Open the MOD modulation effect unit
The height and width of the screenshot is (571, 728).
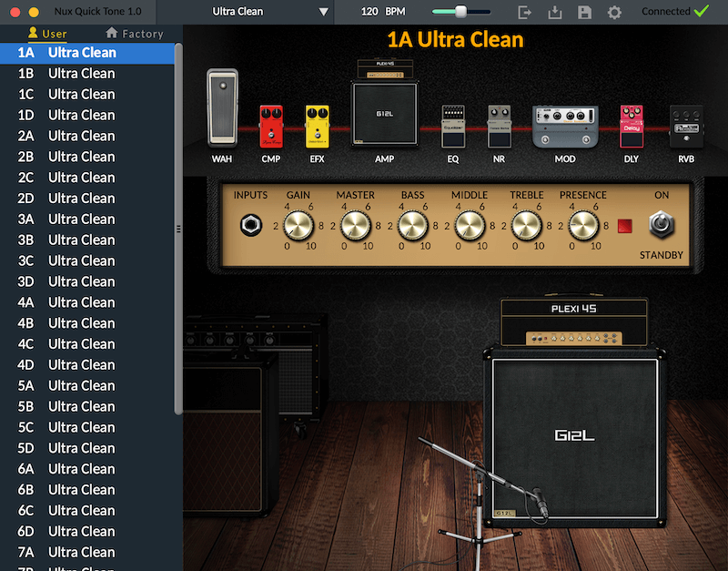[565, 127]
